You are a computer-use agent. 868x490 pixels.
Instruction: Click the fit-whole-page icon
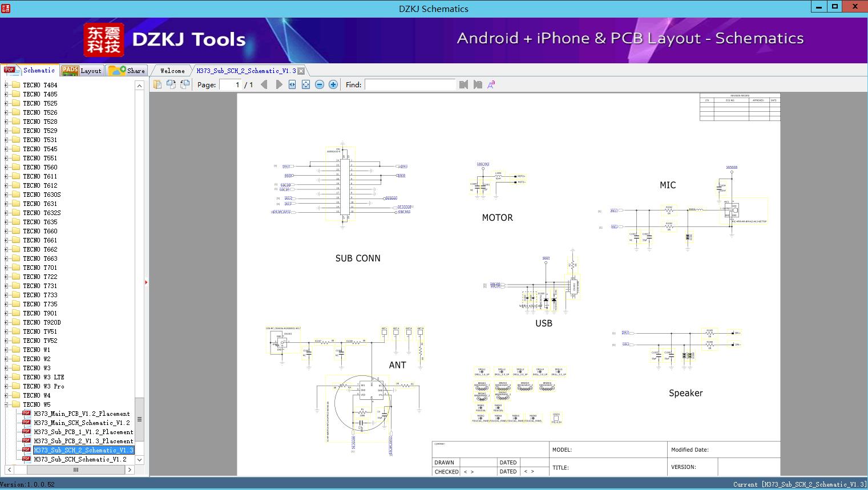tap(306, 84)
